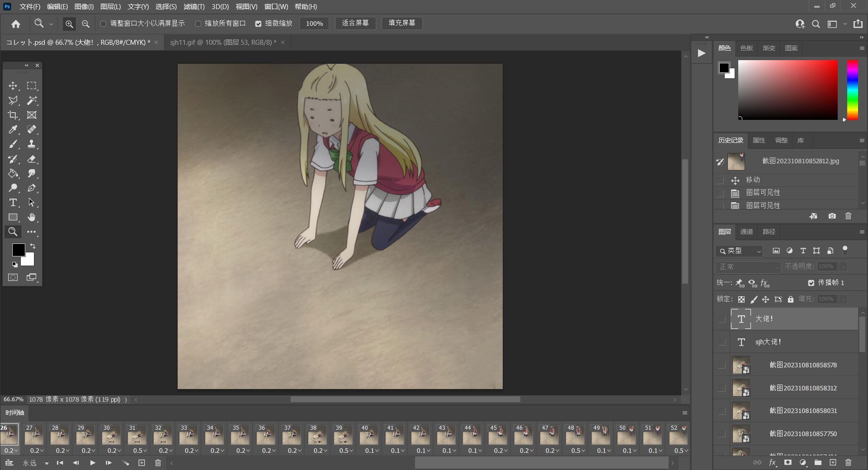Select the History Brush tool
Viewport: 868px width, 470px height.
(x=13, y=159)
